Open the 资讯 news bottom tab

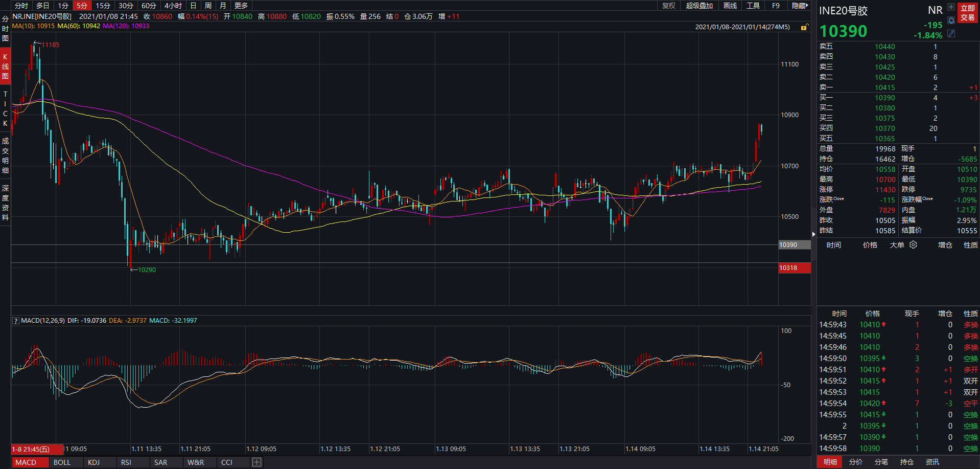[x=932, y=462]
